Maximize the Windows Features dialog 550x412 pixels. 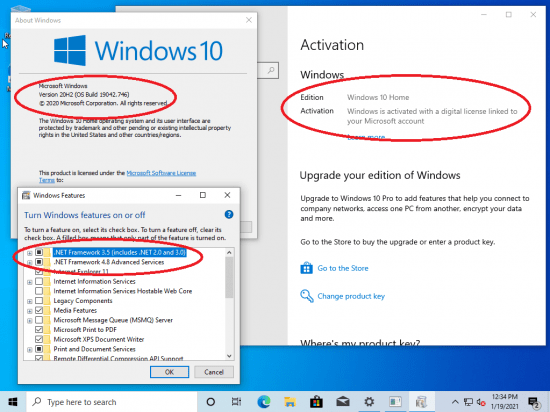(203, 195)
